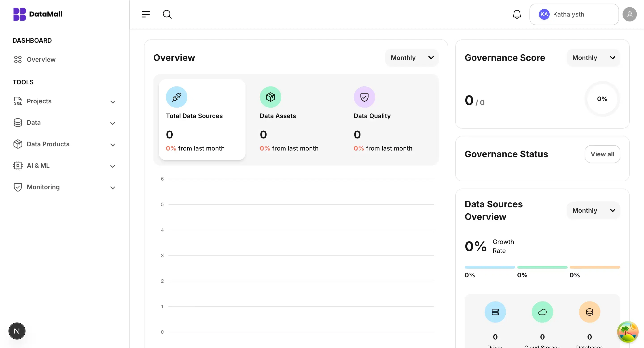Click the orange growth progress bar
Viewport: 644px width, 348px height.
coord(595,267)
